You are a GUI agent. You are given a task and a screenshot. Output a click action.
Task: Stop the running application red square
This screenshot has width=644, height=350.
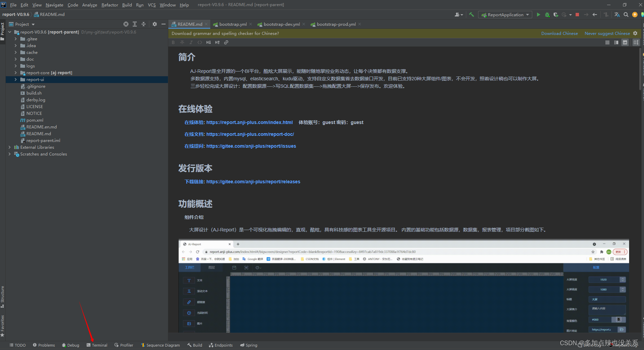(x=577, y=15)
